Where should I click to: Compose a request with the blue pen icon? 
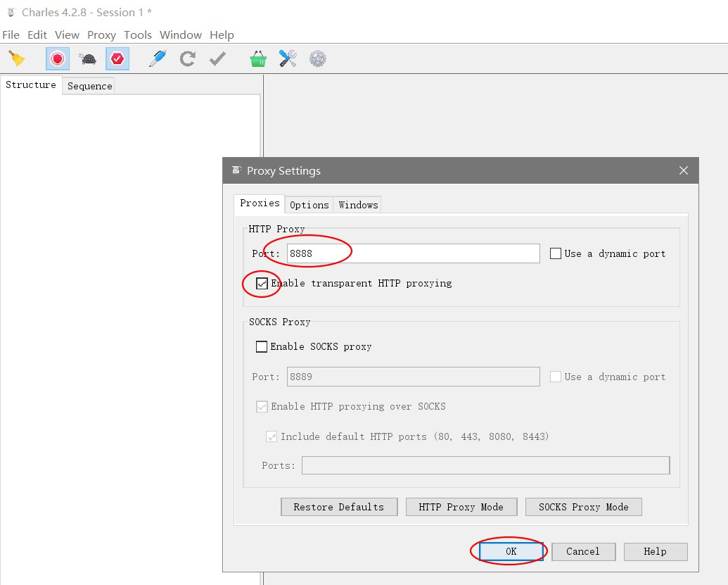click(158, 58)
